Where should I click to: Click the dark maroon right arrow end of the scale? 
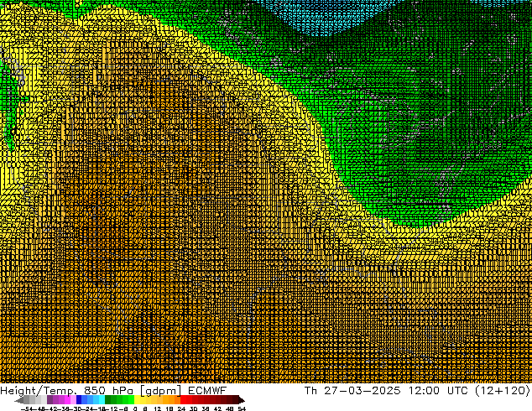point(242,399)
